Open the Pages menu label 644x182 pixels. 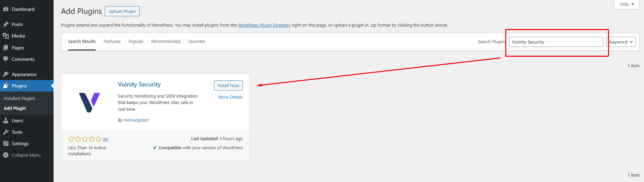(18, 48)
